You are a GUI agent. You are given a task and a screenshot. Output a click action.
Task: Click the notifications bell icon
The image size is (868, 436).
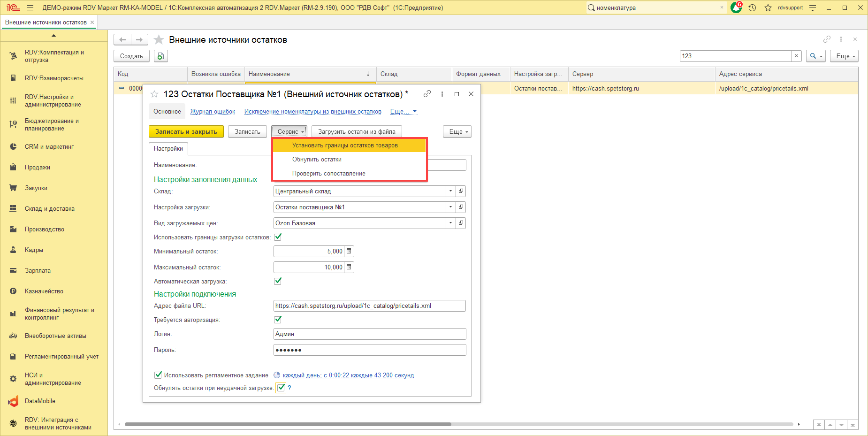[x=736, y=8]
